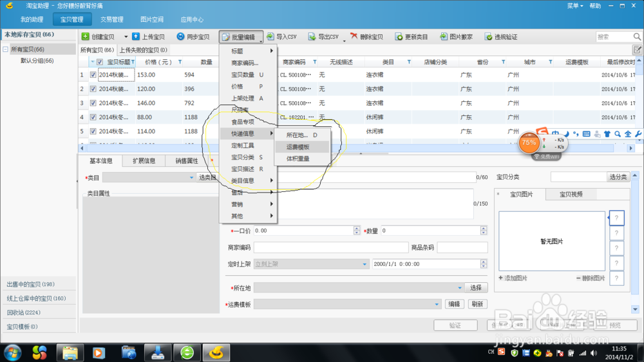644x362 pixels.
Task: Click the filter icon on 价格 column
Action: pos(180,62)
